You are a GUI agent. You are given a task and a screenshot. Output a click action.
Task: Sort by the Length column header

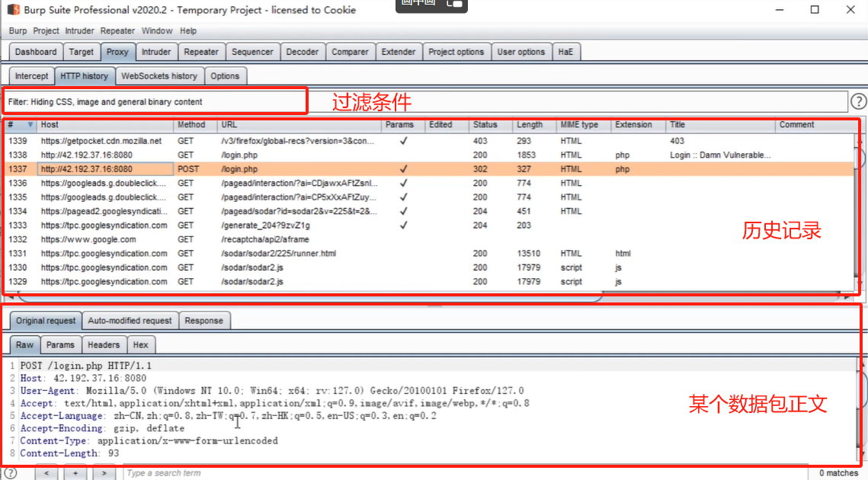click(534, 125)
